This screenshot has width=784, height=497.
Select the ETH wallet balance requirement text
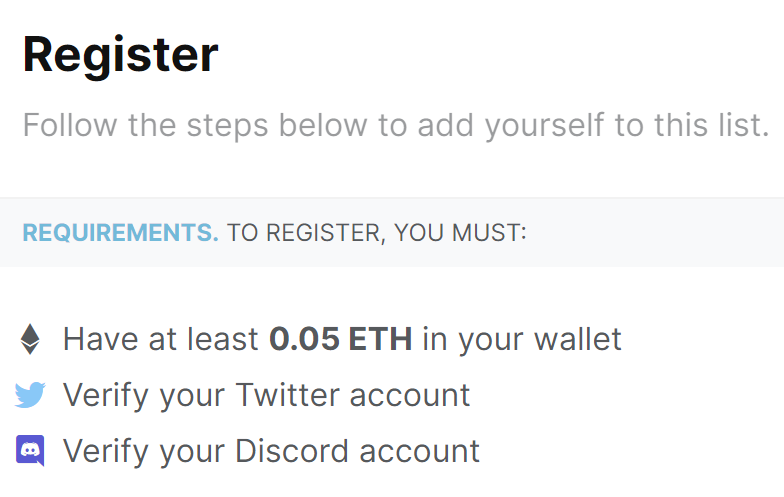(342, 340)
